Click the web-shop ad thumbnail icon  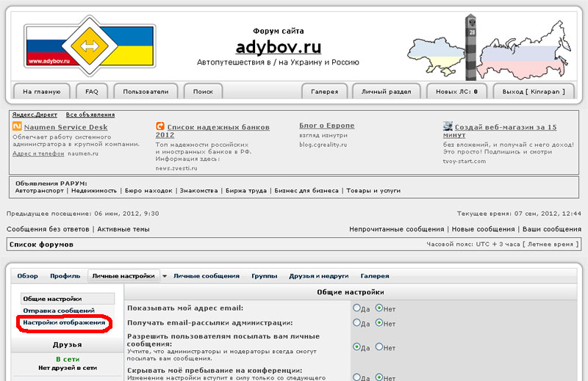(x=448, y=127)
